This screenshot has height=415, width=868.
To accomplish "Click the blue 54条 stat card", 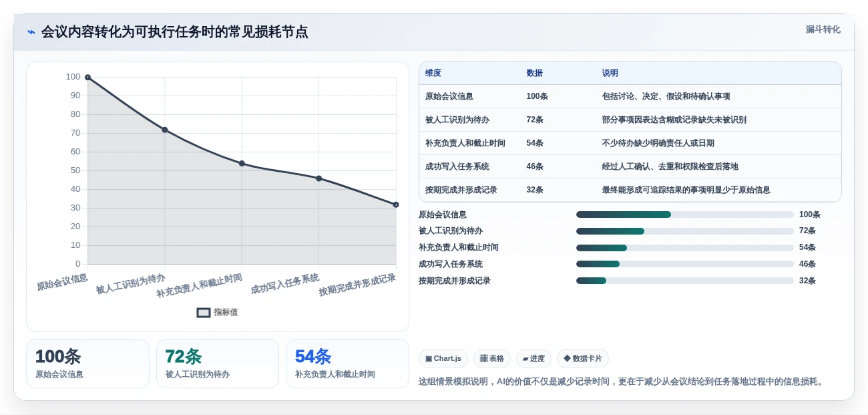I will 347,364.
